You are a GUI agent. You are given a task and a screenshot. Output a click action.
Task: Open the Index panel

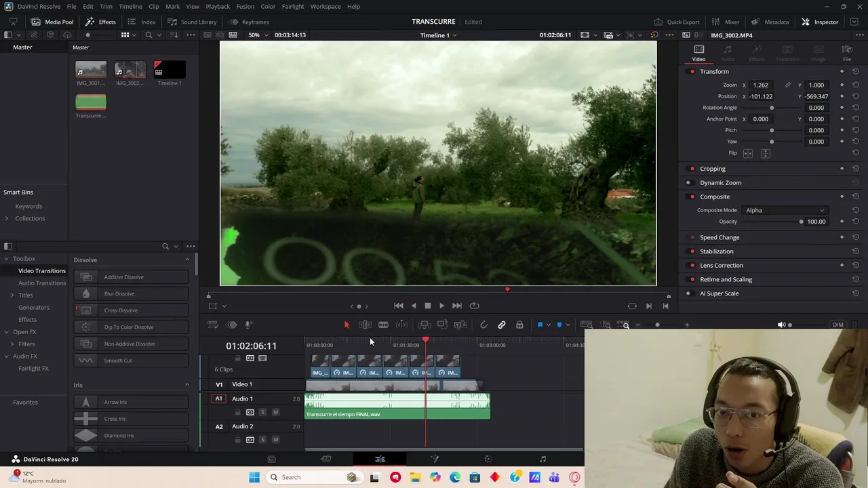(x=142, y=22)
